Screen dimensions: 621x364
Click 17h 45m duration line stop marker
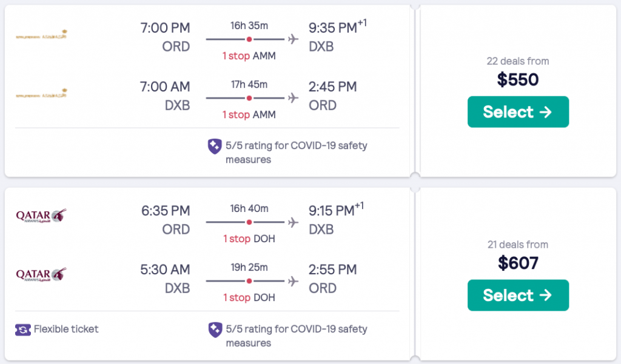[x=249, y=98]
